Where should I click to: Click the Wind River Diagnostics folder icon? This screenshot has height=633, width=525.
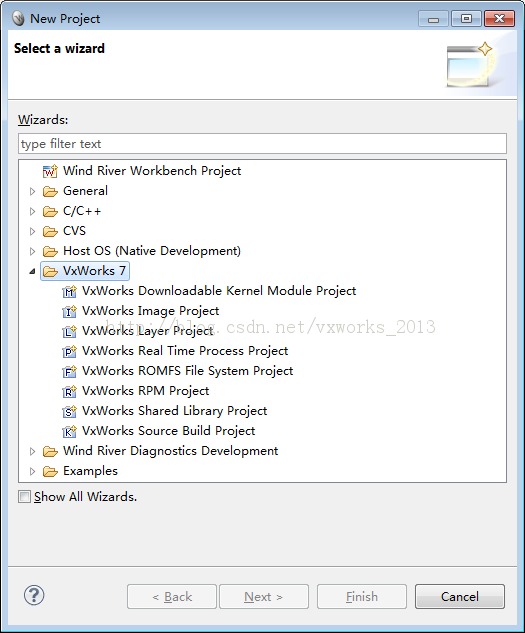[50, 451]
